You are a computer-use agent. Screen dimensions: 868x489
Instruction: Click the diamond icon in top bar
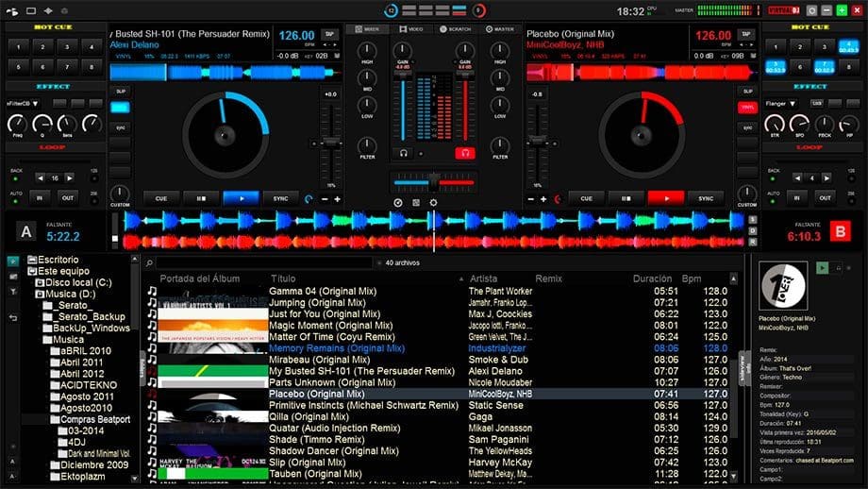tap(48, 10)
